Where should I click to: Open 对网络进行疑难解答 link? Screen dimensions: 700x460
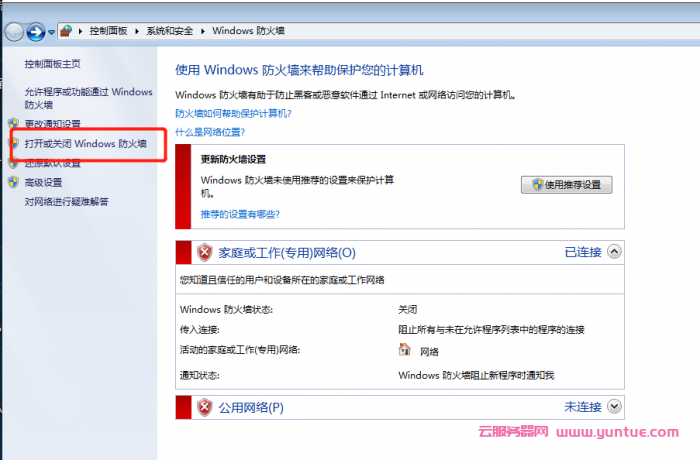[66, 201]
